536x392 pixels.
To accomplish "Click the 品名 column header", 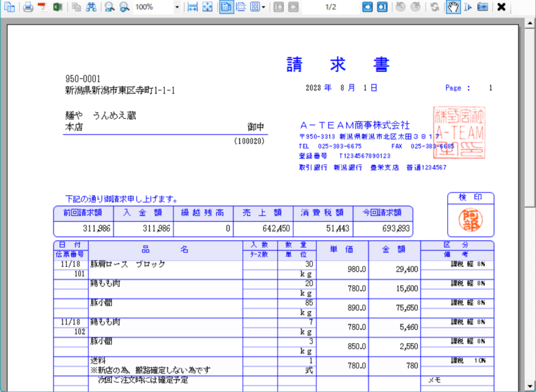I will click(165, 250).
